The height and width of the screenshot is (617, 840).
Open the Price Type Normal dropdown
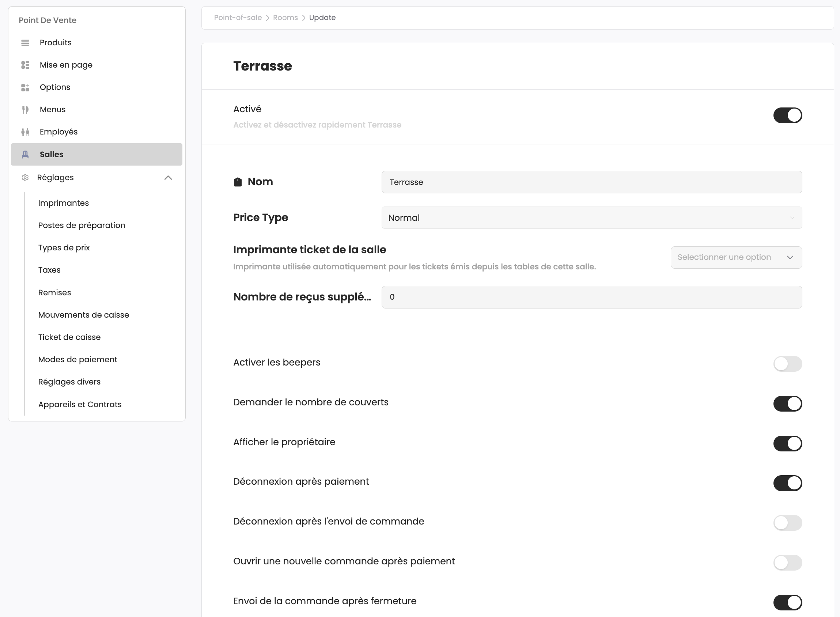591,218
